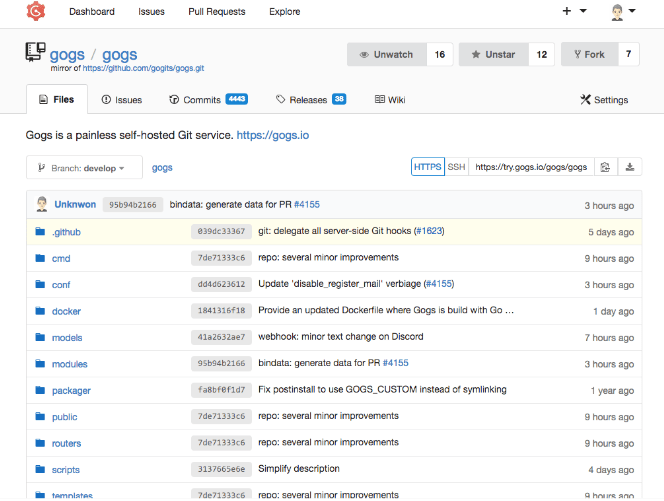Viewport: 664px width, 501px height.
Task: Switch clone protocol to SSH
Action: [x=456, y=167]
